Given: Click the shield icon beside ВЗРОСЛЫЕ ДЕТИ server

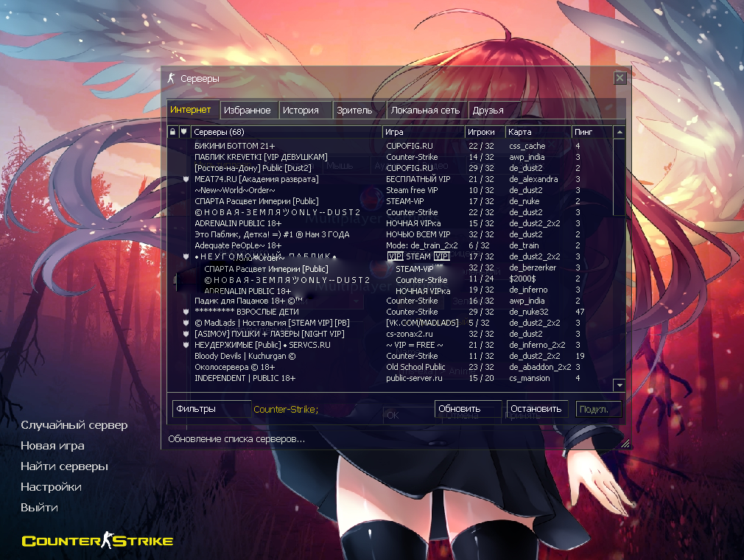Looking at the screenshot, I should (x=186, y=312).
